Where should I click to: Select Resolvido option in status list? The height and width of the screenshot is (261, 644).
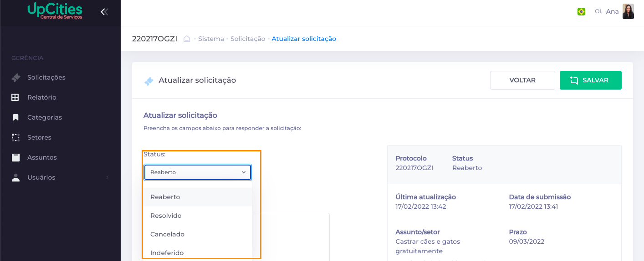[198, 216]
